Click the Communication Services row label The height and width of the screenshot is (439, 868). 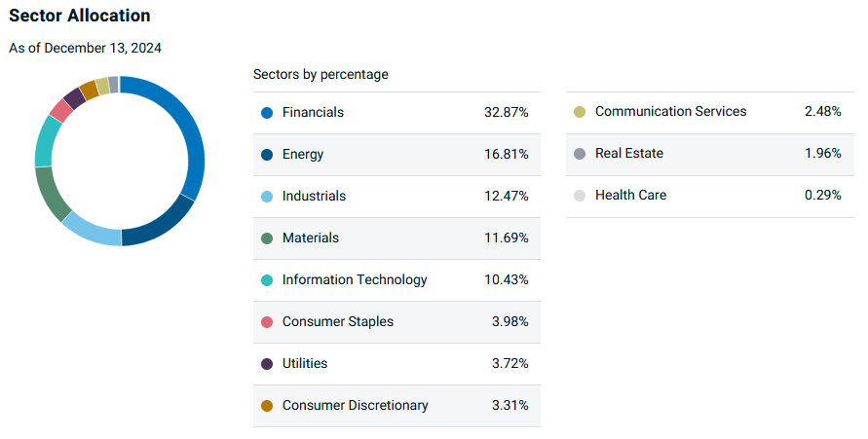click(x=670, y=111)
